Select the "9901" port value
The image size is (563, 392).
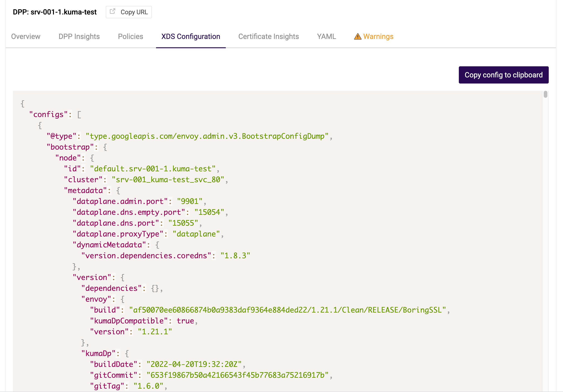190,201
